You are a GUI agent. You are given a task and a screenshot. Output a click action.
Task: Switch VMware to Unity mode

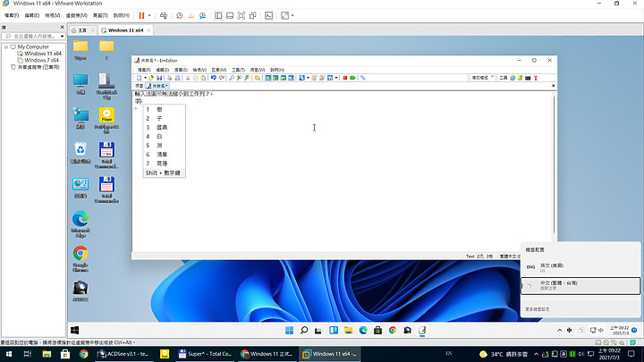(x=252, y=15)
